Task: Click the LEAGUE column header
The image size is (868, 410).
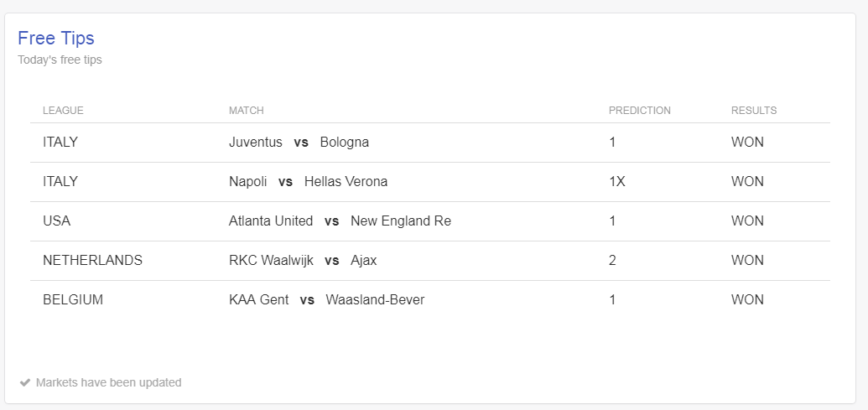Action: coord(63,111)
